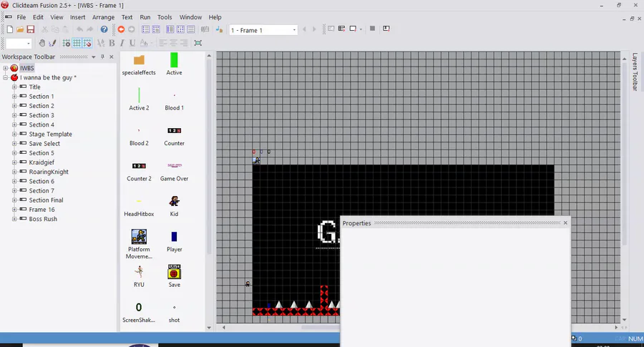
Task: Expand the Boss Rush node
Action: click(14, 219)
